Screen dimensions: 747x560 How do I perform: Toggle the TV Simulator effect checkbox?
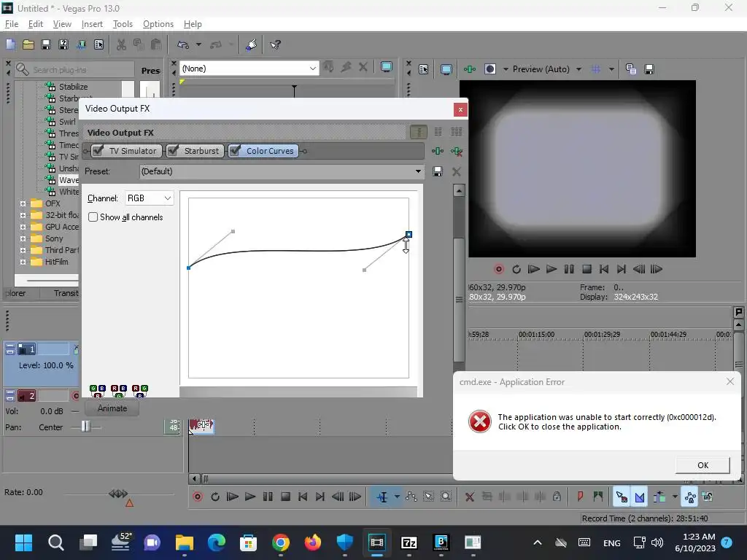click(98, 151)
